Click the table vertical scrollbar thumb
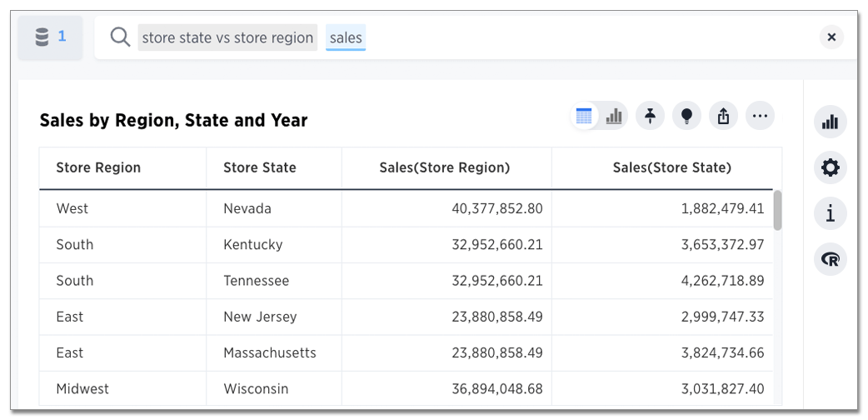 pos(777,210)
